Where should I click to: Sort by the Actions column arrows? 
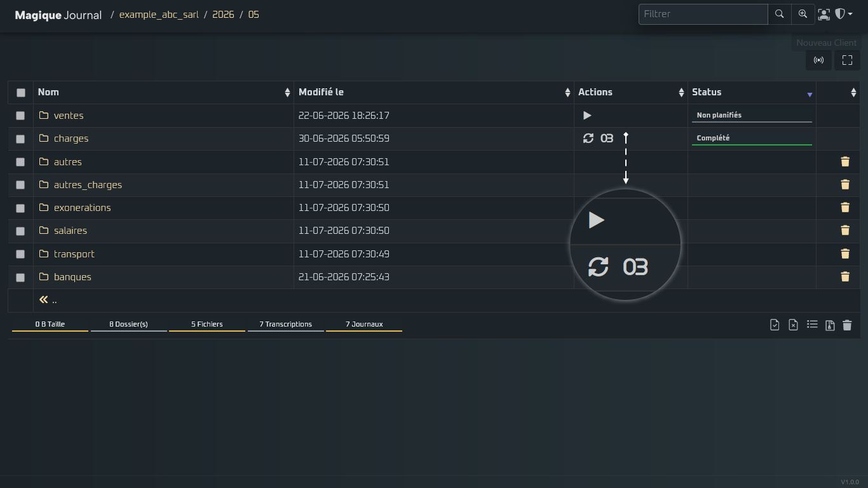(x=681, y=93)
